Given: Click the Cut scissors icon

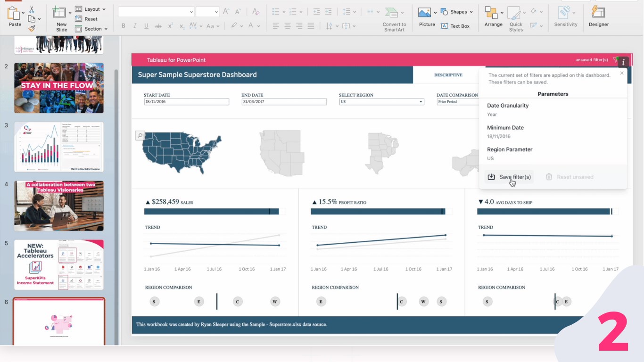Looking at the screenshot, I should pos(32,9).
